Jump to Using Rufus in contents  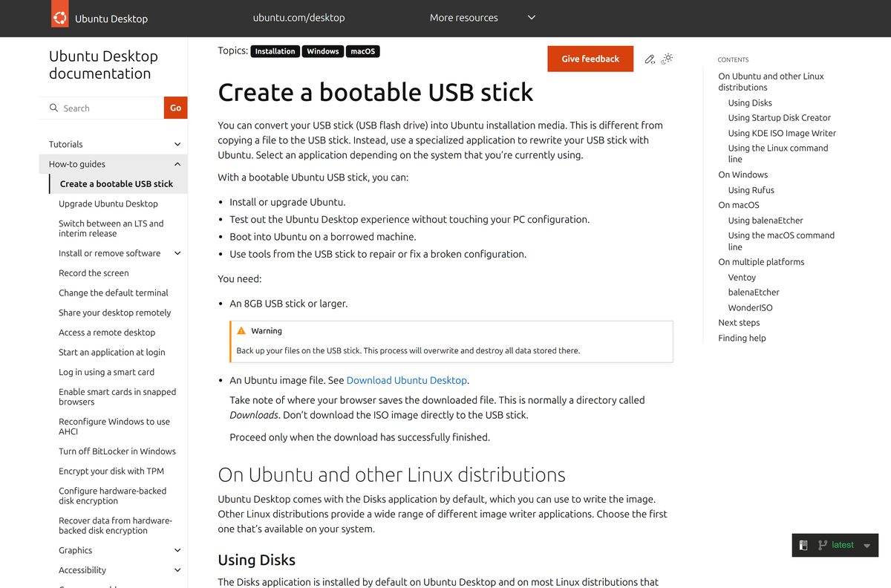point(751,190)
